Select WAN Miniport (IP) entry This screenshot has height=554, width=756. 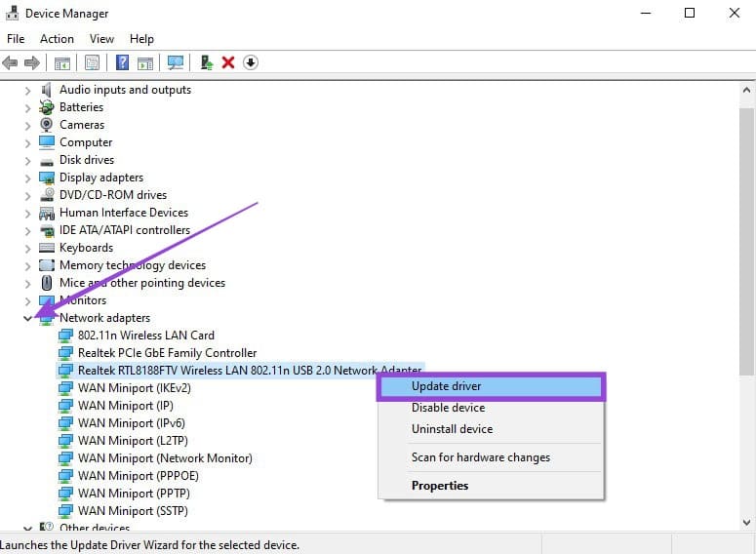point(126,406)
